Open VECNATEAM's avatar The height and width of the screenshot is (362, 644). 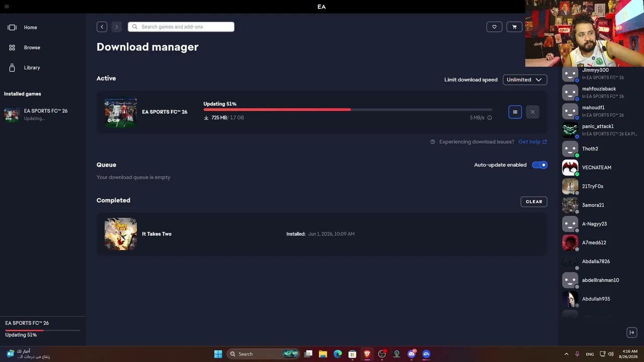click(x=570, y=167)
